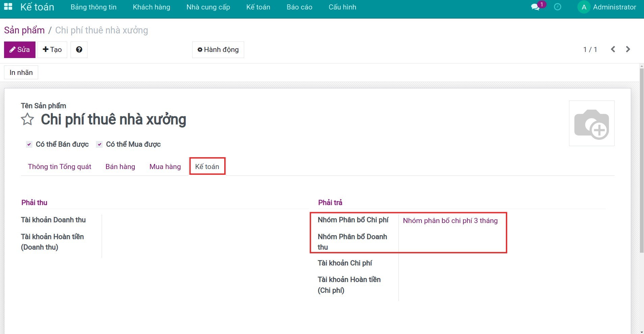
Task: Go to next record with right arrow
Action: [628, 49]
